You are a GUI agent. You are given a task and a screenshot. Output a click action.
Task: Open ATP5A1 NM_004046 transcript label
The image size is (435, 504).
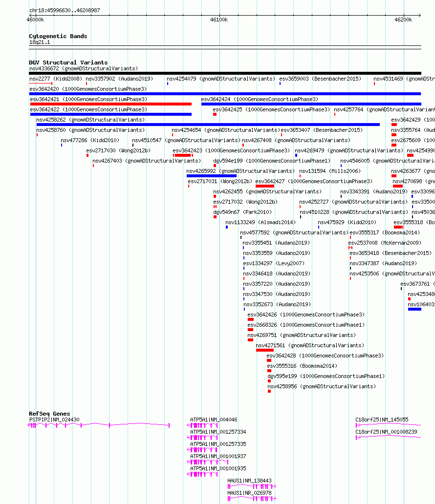pos(214,420)
